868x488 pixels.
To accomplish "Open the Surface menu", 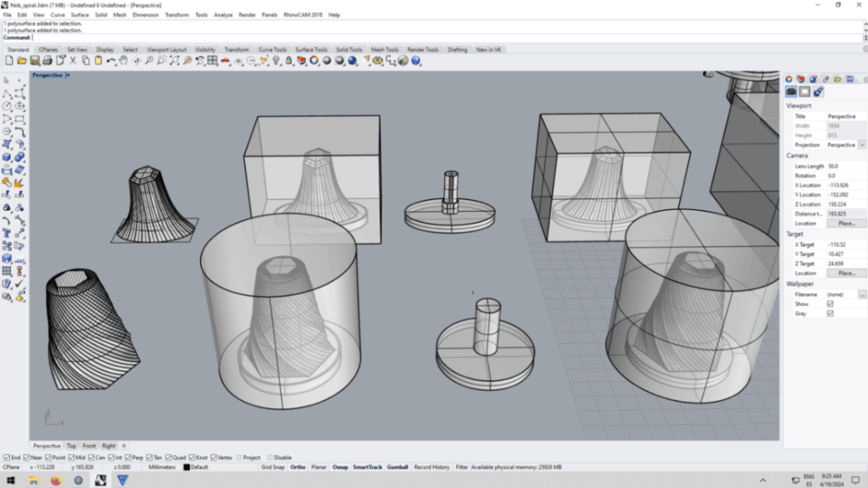I will [x=80, y=14].
